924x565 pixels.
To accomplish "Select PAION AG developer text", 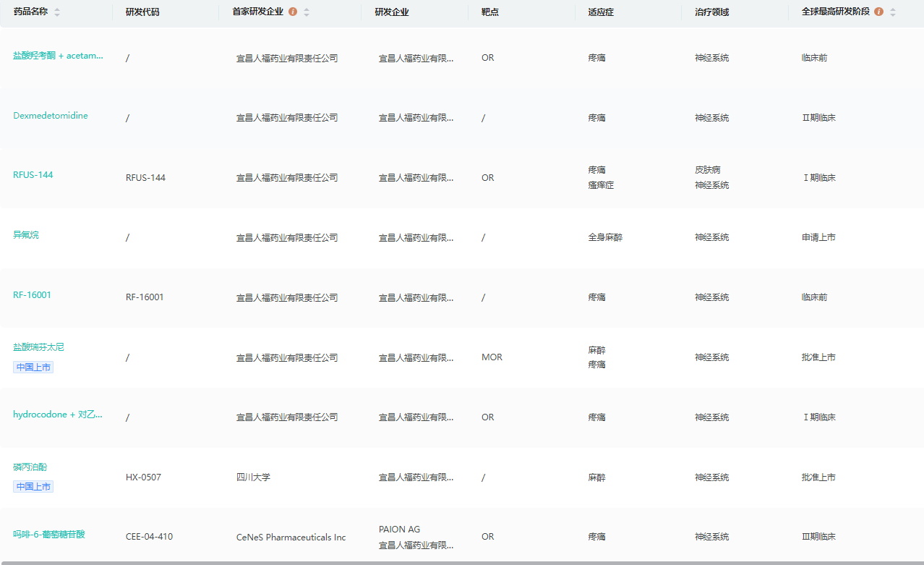I will [399, 530].
